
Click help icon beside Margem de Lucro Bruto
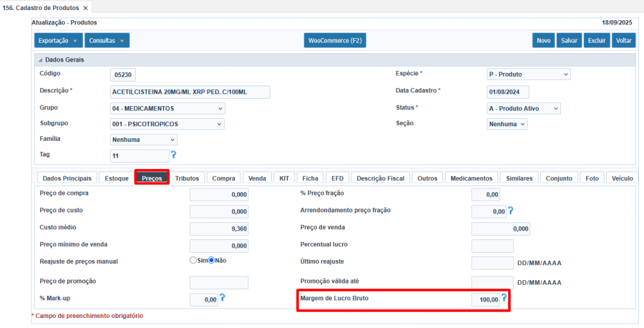point(504,298)
